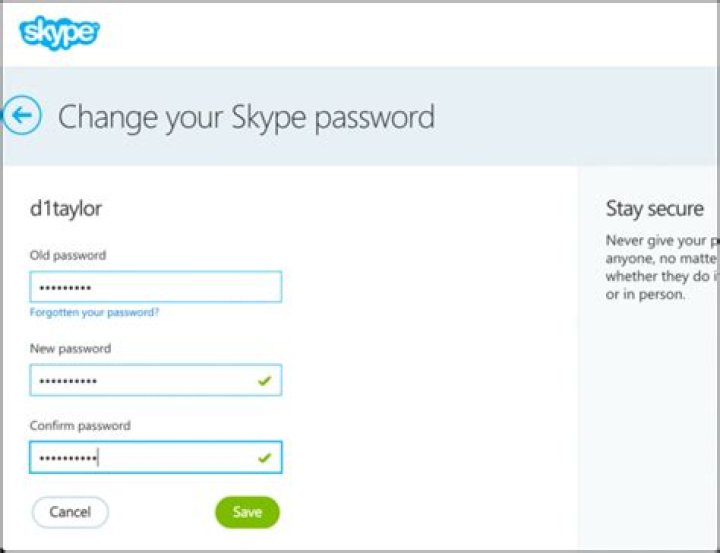Click the d1taylor username text
This screenshot has width=720, height=553.
click(66, 209)
